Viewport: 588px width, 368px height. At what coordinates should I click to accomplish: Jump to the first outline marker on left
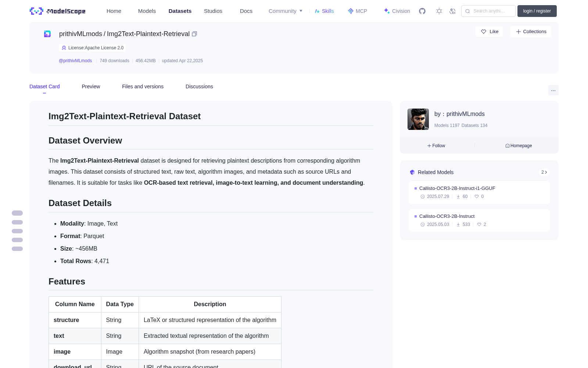17,213
